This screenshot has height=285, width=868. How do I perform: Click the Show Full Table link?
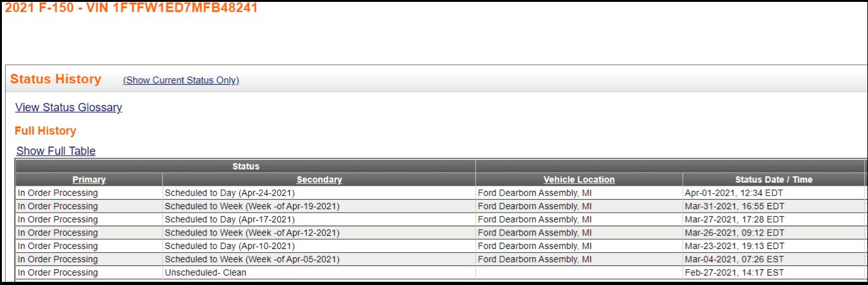click(x=56, y=151)
